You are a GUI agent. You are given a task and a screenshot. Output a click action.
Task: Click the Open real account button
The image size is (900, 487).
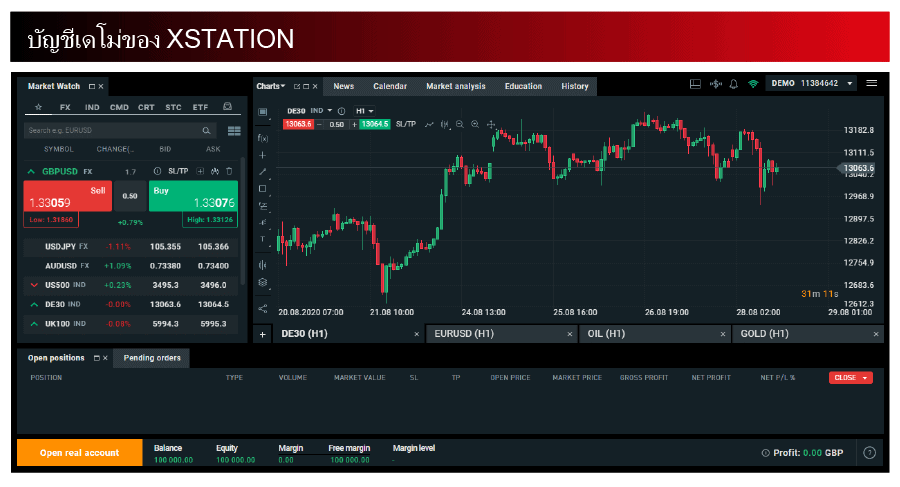click(x=79, y=453)
